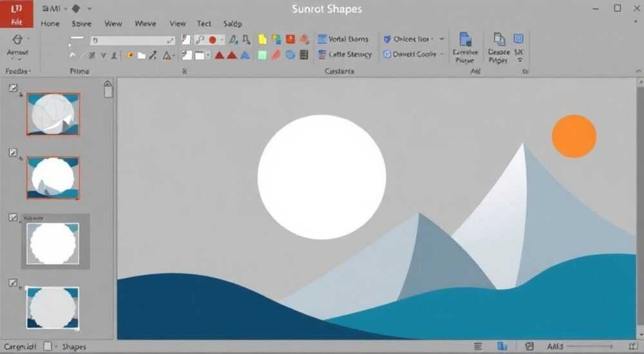Click the blue view icon in status bar
Screen dimensions: 644x354
point(502,347)
